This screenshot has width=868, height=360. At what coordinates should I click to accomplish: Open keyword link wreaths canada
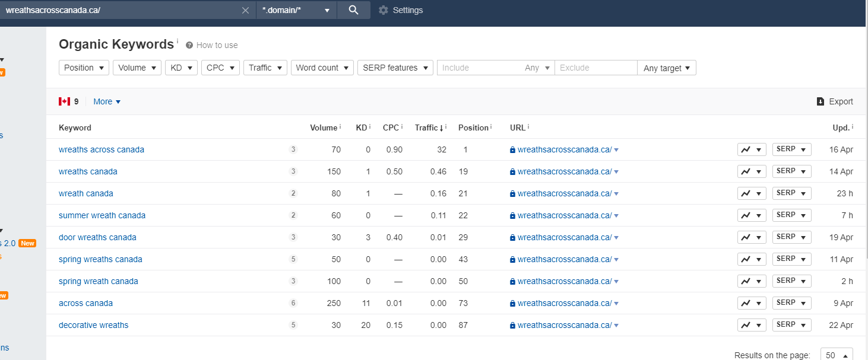(88, 171)
